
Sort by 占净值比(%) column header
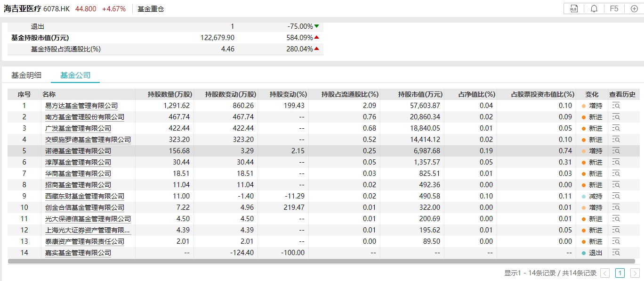[476, 94]
